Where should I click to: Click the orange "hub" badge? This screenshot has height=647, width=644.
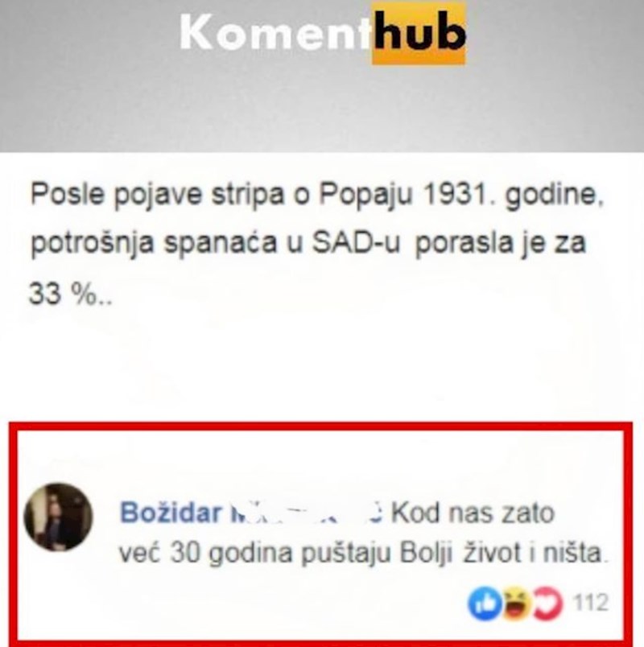[x=419, y=33]
